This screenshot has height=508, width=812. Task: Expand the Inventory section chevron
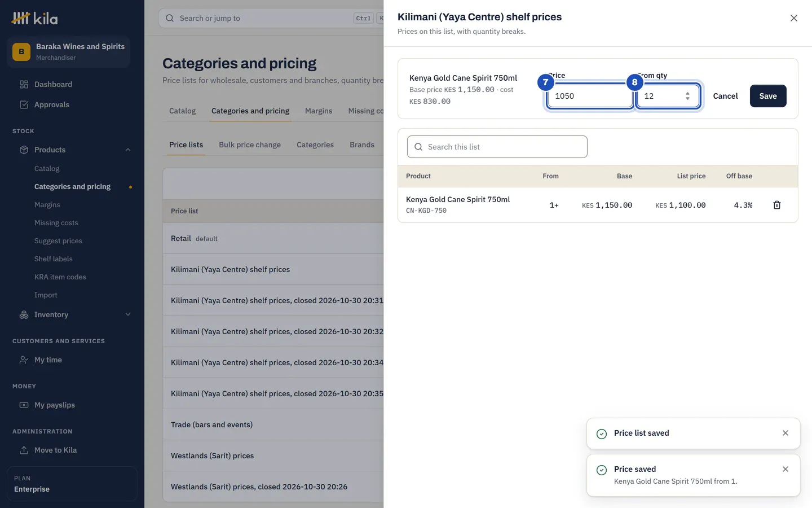(128, 314)
